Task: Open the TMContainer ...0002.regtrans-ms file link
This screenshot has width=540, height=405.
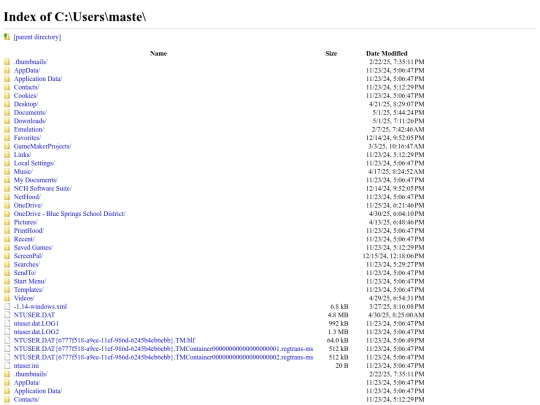Action: click(163, 357)
